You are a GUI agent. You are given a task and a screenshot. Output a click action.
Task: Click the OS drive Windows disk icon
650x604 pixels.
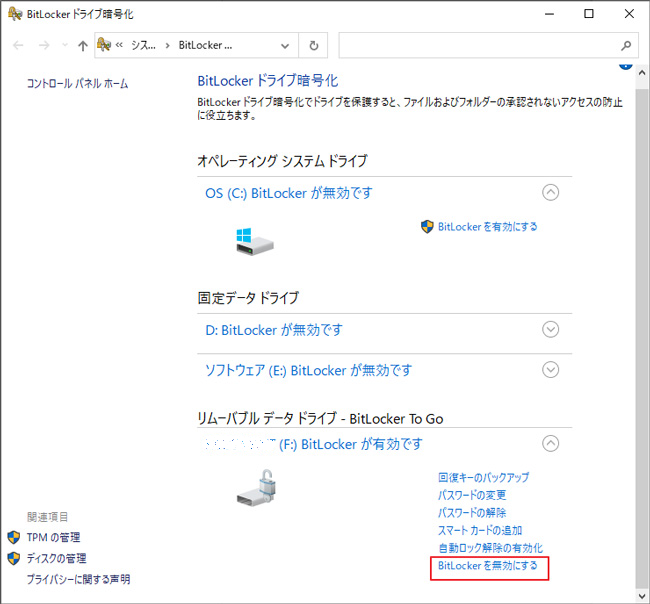coord(254,241)
